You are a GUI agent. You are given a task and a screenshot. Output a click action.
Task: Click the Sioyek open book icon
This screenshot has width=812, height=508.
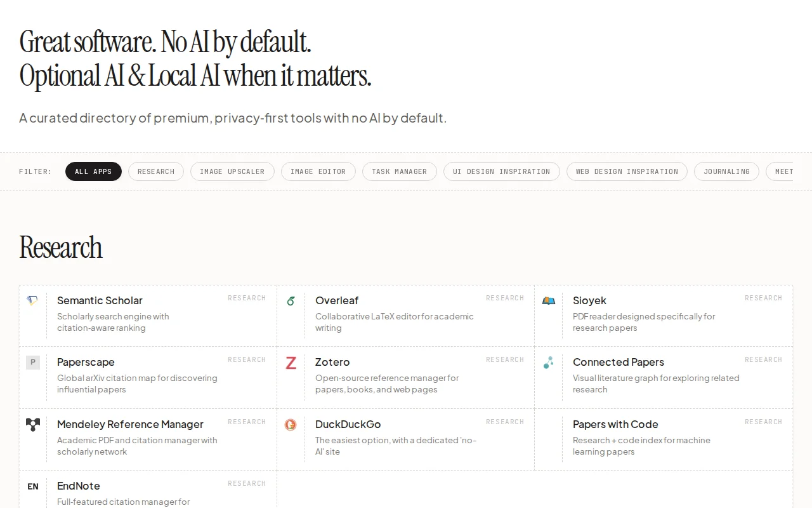[x=549, y=300]
